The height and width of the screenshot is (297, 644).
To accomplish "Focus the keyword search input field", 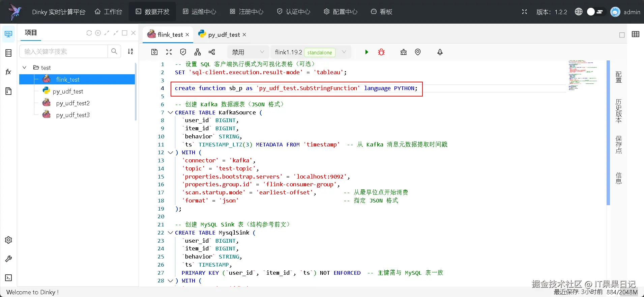I will pyautogui.click(x=63, y=51).
